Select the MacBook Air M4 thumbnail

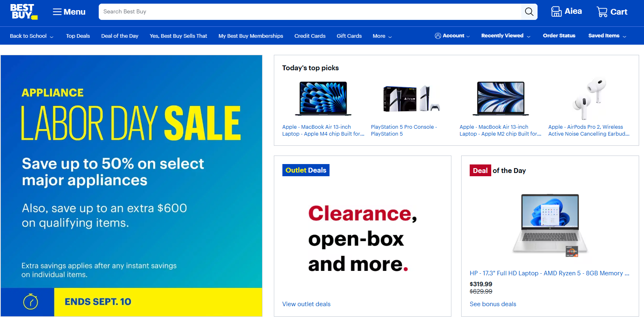pyautogui.click(x=323, y=99)
